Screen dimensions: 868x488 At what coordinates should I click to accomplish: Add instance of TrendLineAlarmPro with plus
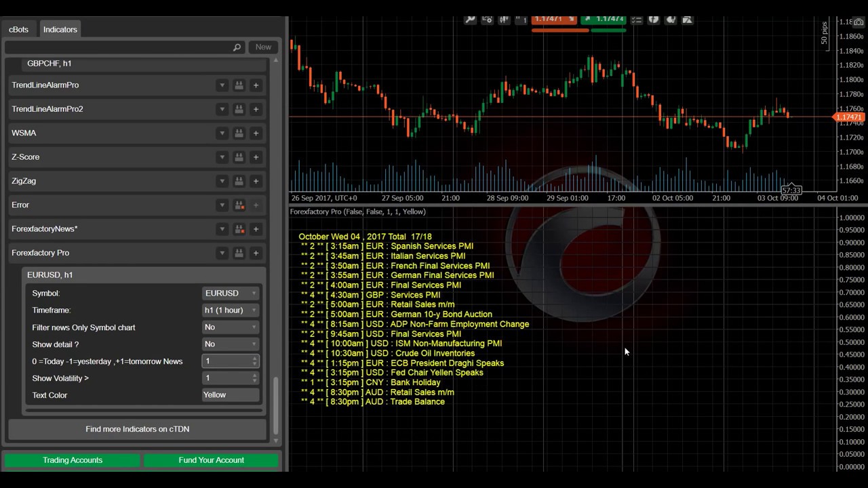pos(256,85)
